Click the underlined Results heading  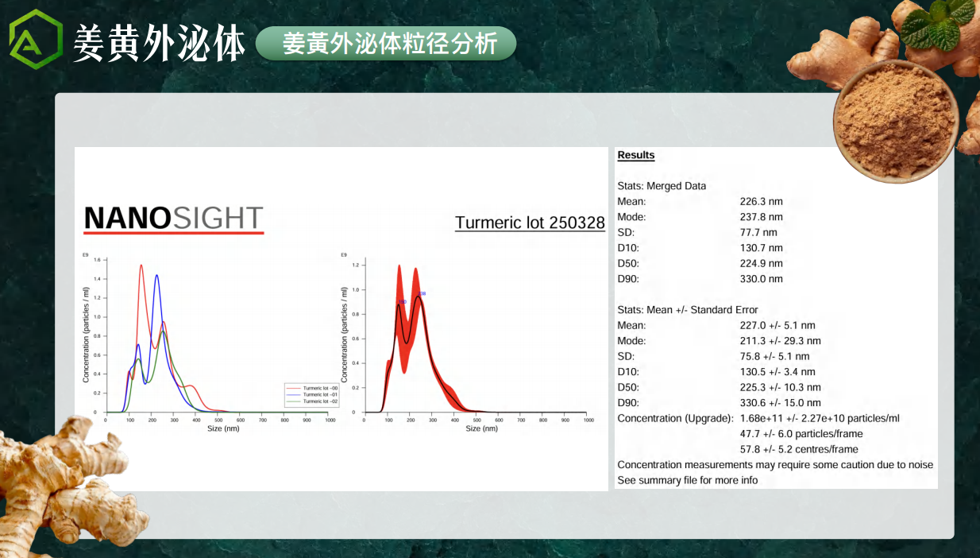636,155
